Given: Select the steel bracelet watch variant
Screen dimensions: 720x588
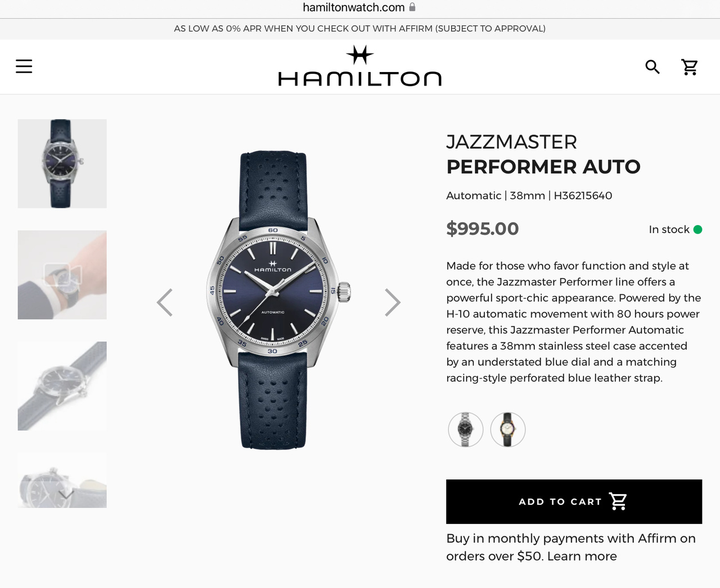Looking at the screenshot, I should click(466, 429).
